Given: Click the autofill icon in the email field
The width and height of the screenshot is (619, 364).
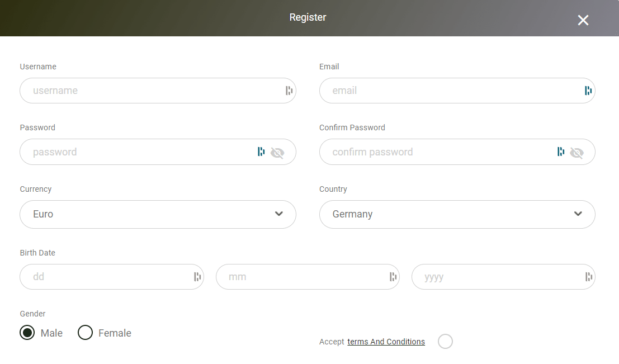Looking at the screenshot, I should [587, 91].
